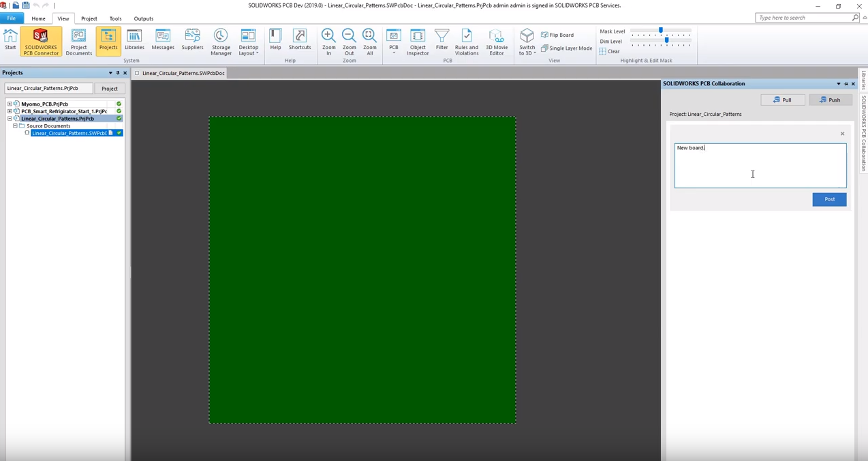Open the Object Inspector
The width and height of the screenshot is (868, 461).
tap(418, 42)
